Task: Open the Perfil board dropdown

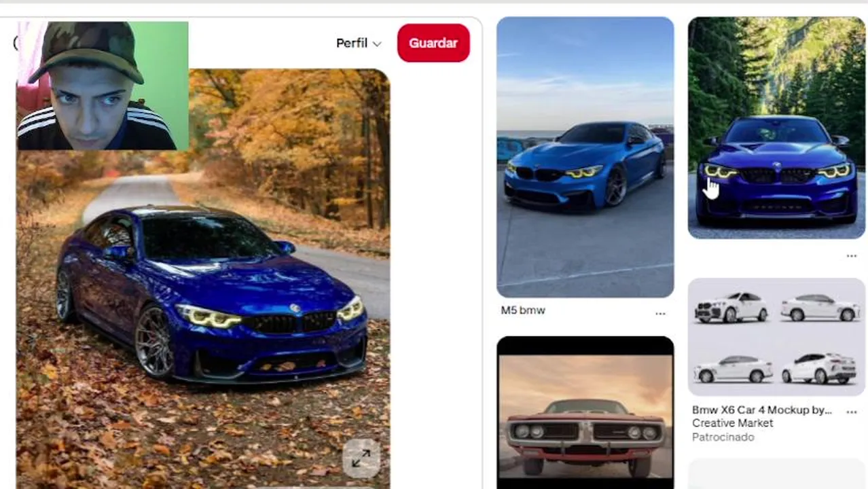Action: tap(359, 43)
